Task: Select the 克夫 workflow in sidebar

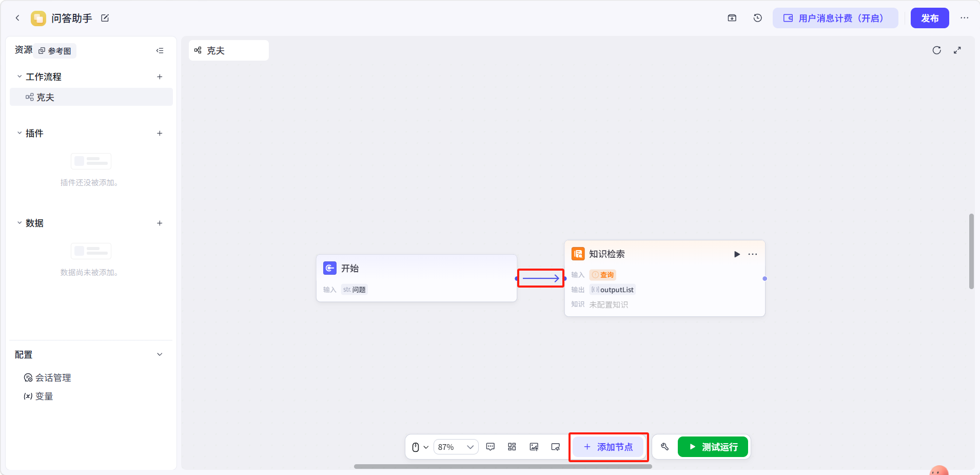Action: coord(91,97)
